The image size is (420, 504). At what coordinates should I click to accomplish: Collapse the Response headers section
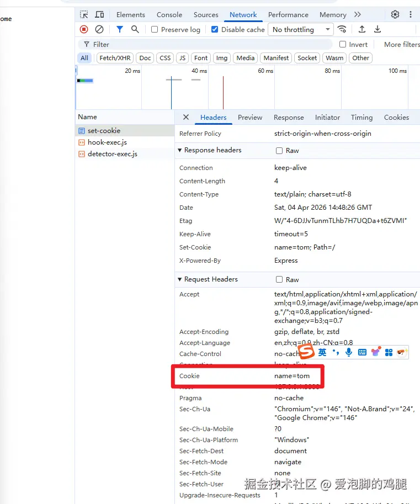tap(179, 150)
